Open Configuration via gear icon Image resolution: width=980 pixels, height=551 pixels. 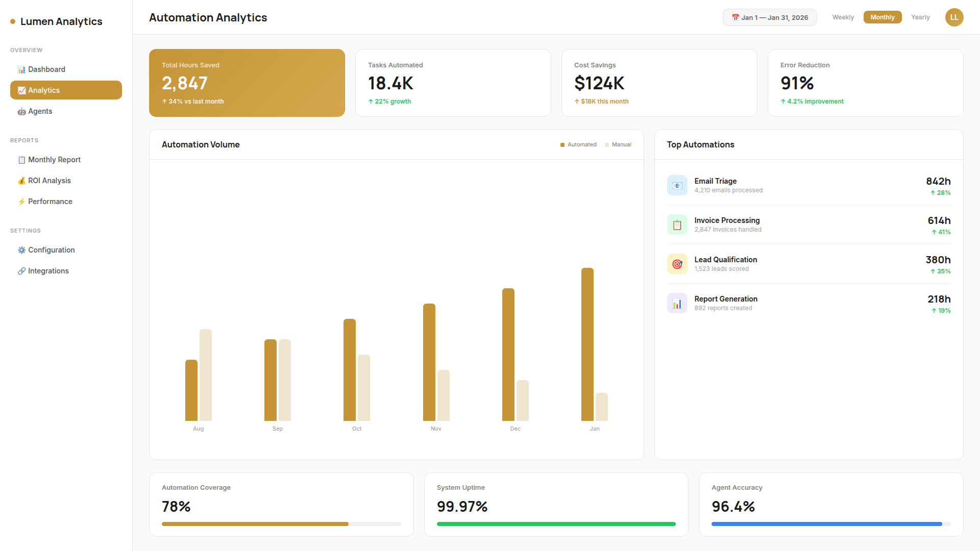[21, 250]
